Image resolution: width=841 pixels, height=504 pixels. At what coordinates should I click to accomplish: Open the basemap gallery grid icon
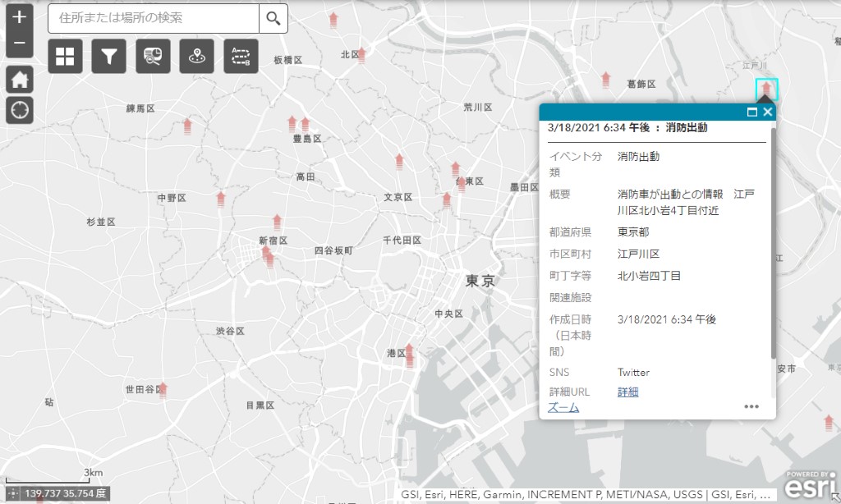point(65,57)
